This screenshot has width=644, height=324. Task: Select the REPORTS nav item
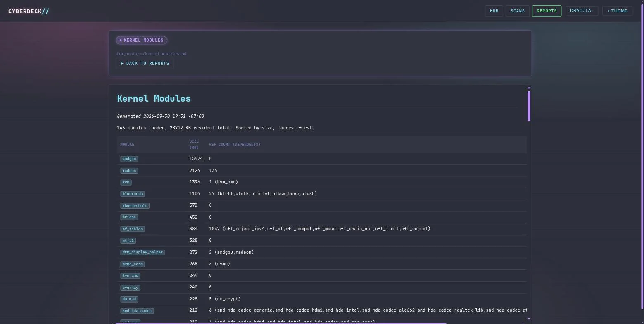(x=547, y=11)
